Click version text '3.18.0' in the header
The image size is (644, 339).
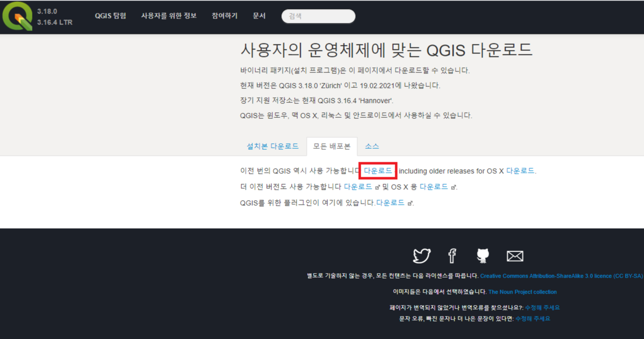pos(47,11)
